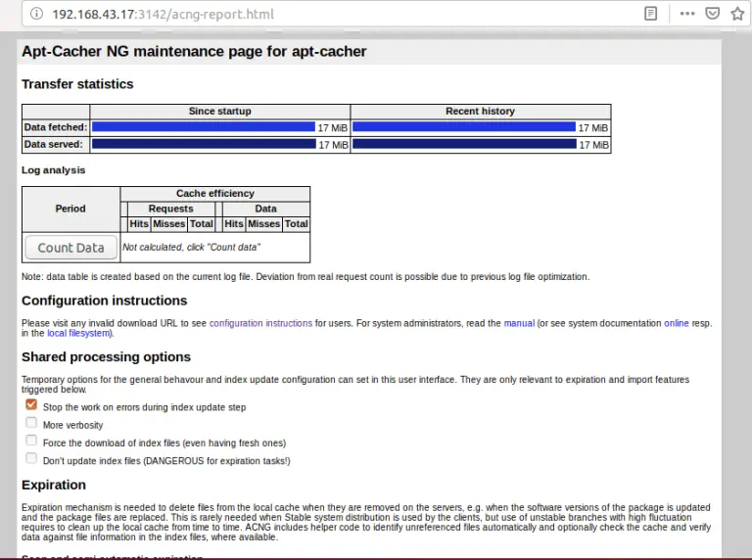
Task: Open the local filesystem link
Action: click(78, 333)
